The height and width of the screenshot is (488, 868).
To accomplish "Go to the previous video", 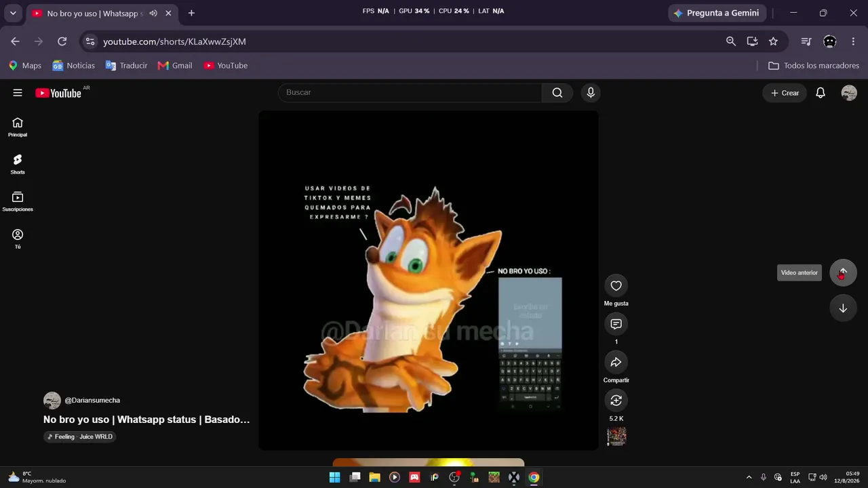I will point(843,272).
